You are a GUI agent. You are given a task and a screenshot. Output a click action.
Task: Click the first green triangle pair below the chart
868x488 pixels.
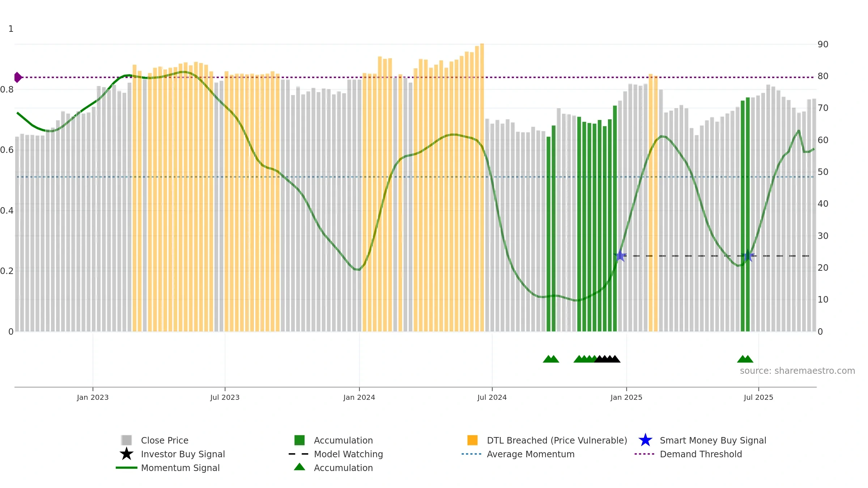pos(551,359)
